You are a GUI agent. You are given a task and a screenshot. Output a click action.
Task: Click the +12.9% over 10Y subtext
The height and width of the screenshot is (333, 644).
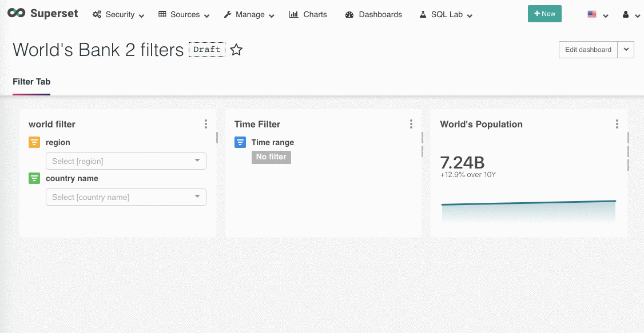point(468,175)
